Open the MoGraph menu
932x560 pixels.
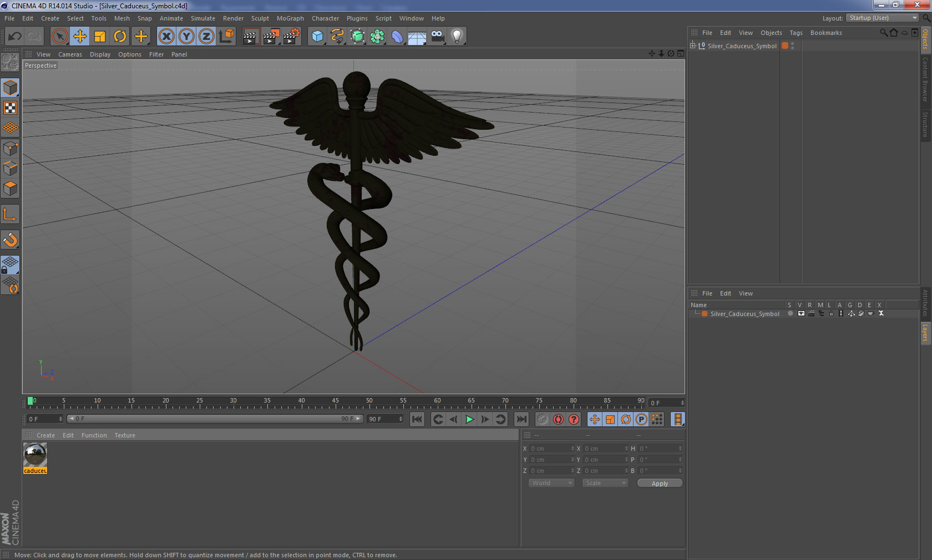click(x=290, y=18)
